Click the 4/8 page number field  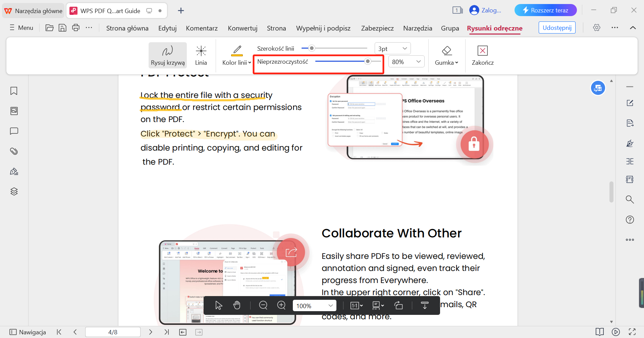click(x=113, y=332)
